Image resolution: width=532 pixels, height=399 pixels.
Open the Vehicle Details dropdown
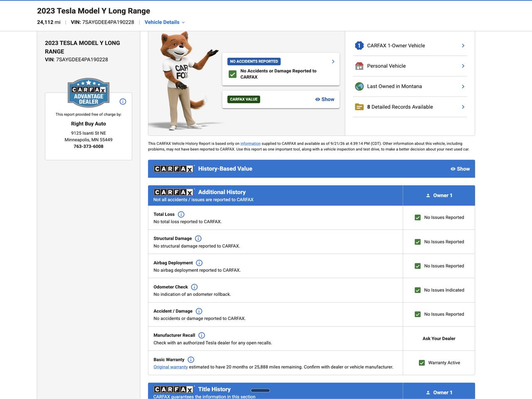[165, 22]
